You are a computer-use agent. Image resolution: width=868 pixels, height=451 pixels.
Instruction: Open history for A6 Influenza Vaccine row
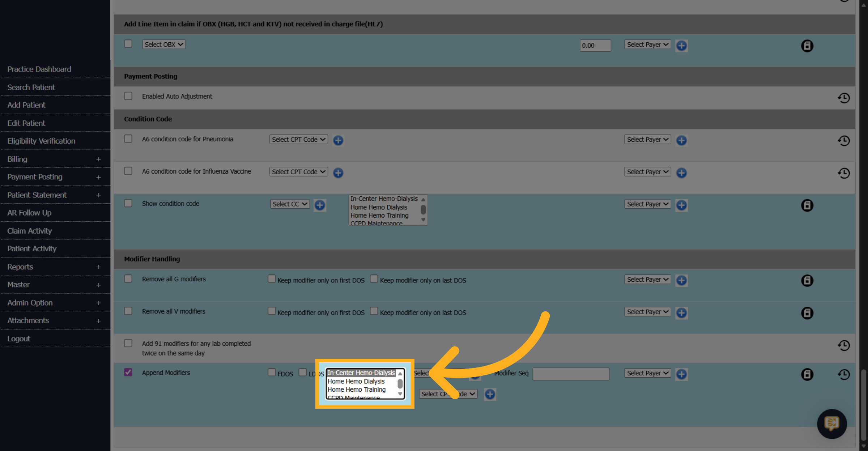tap(843, 173)
